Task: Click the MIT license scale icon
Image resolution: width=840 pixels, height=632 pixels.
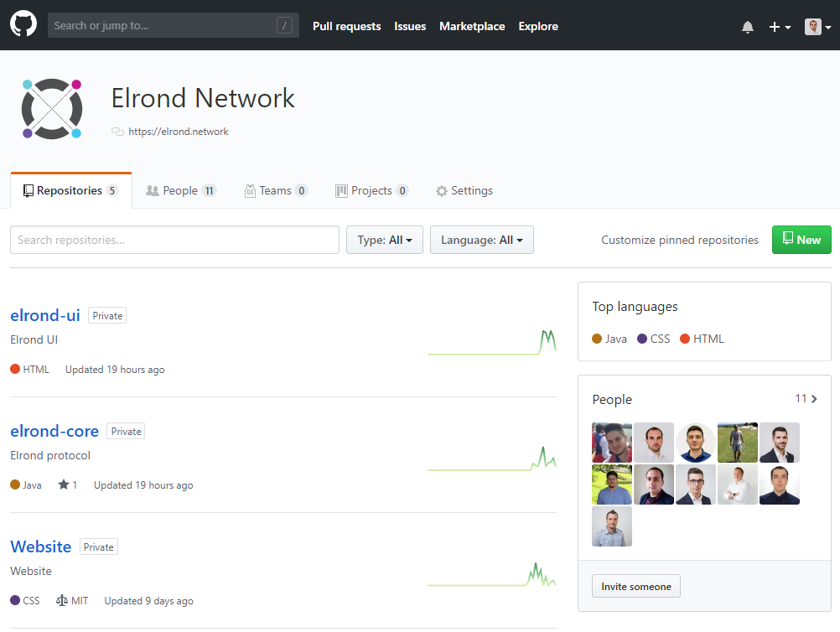Action: 61,601
